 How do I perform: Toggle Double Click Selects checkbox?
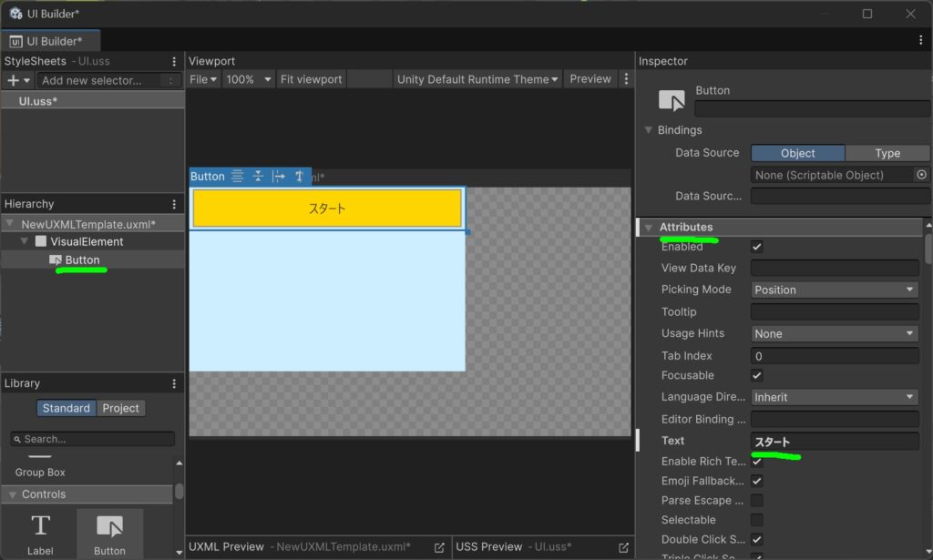point(757,540)
